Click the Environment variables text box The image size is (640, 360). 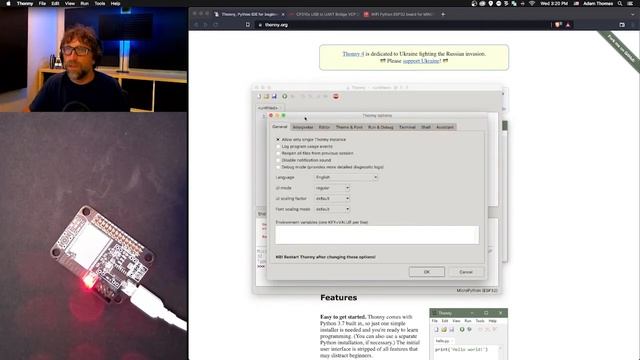[x=377, y=235]
